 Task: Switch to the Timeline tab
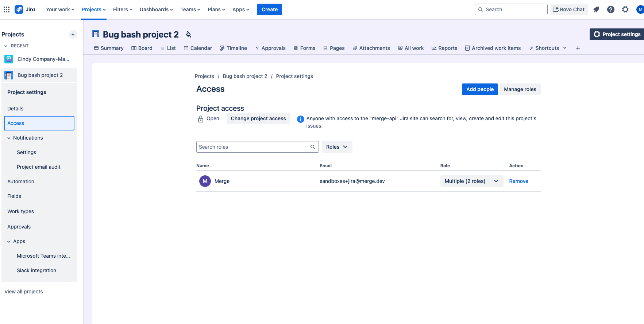pos(233,48)
